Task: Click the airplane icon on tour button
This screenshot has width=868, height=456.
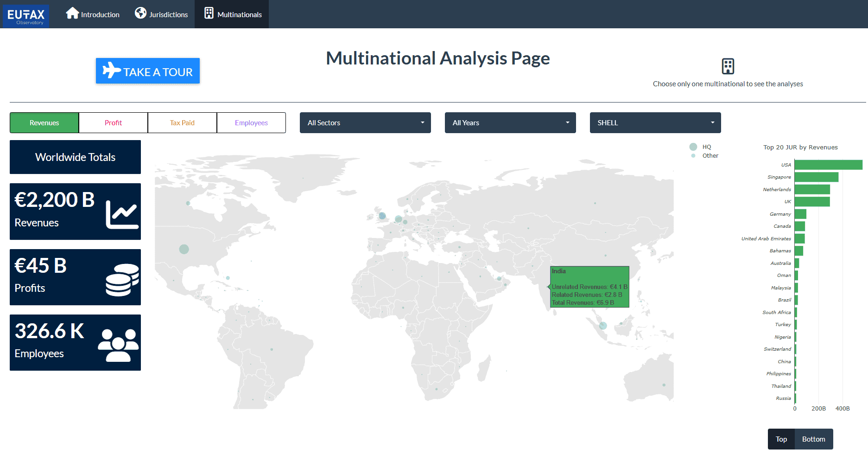Action: pyautogui.click(x=111, y=71)
